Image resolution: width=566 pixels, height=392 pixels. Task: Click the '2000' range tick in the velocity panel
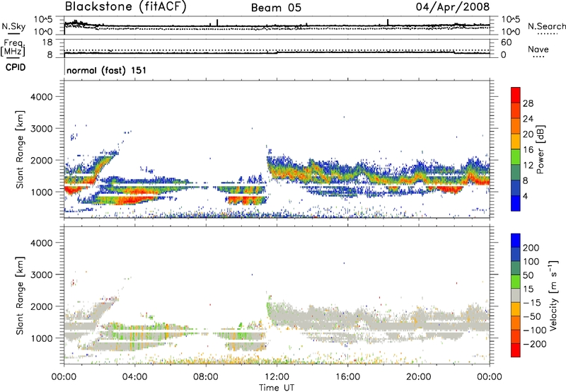click(42, 306)
